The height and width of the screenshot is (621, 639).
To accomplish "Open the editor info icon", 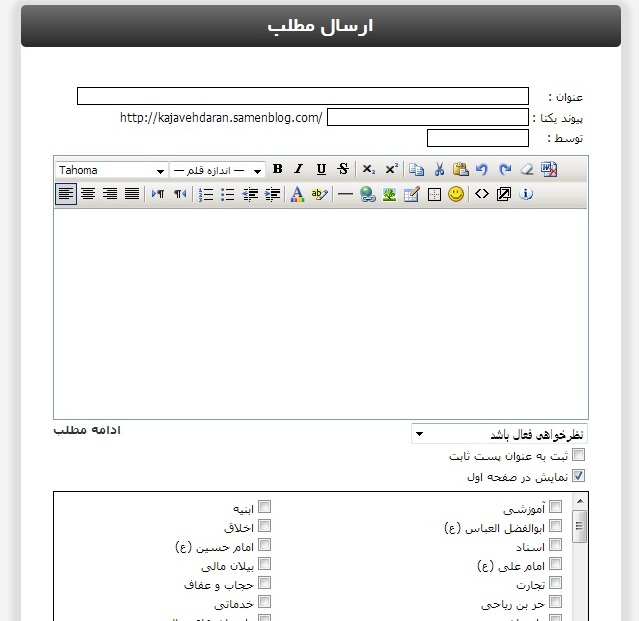I will [526, 194].
